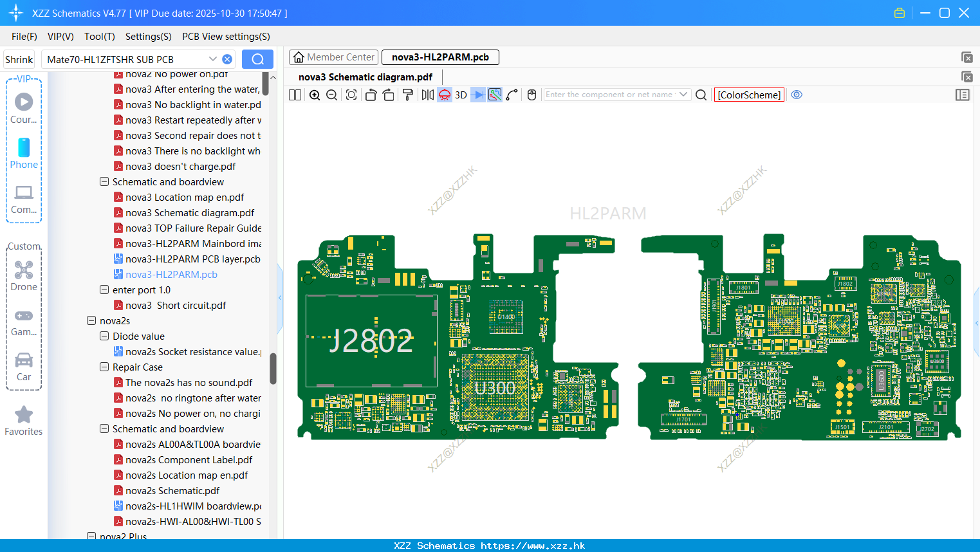Open the 3D board view

461,95
